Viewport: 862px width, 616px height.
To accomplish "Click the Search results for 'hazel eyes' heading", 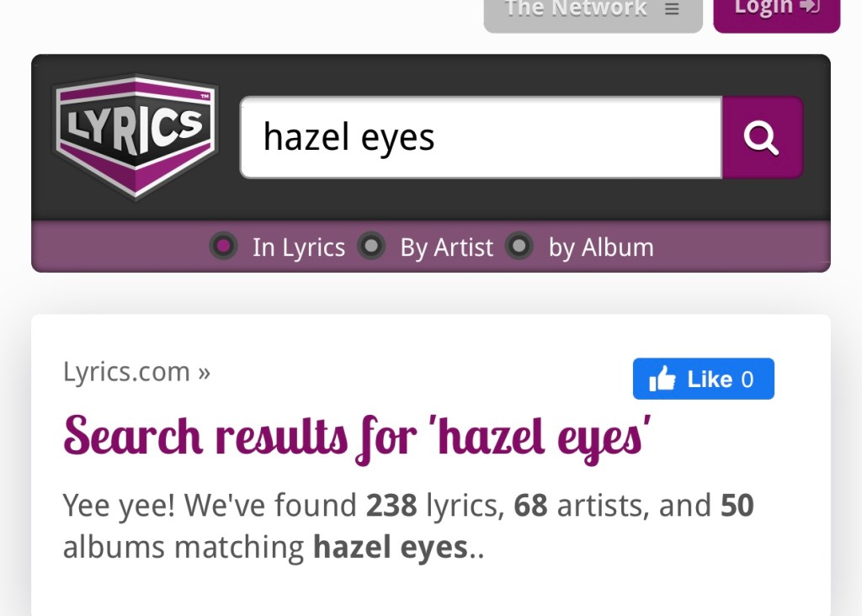I will [358, 437].
